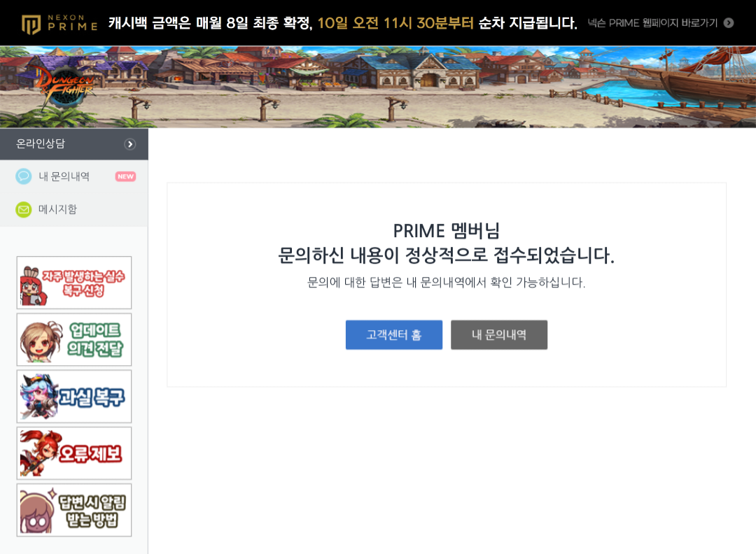Open the 과실 복구 banner
Viewport: 756px width, 554px height.
point(74,397)
